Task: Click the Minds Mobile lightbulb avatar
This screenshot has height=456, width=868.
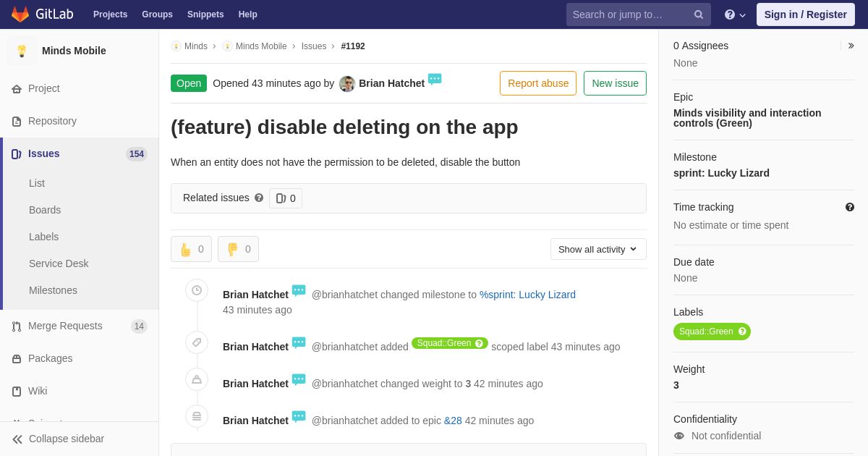Action: (22, 51)
